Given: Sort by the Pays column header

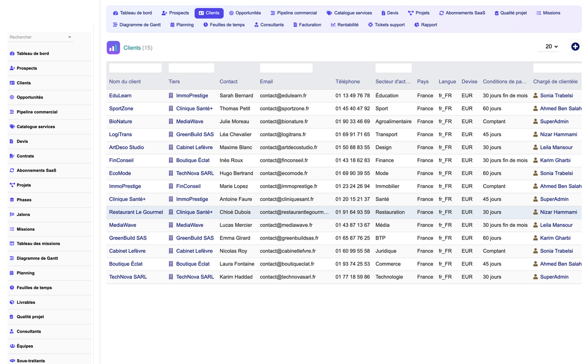Looking at the screenshot, I should (x=423, y=82).
